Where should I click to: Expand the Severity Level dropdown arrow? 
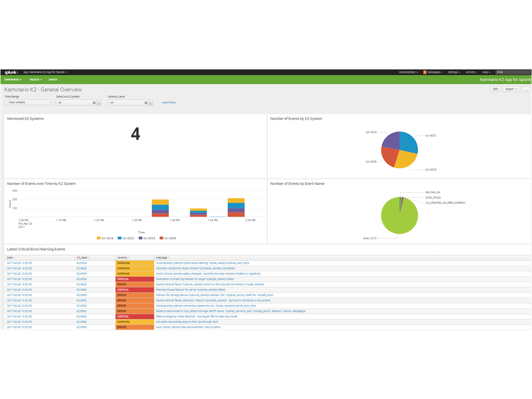point(151,102)
